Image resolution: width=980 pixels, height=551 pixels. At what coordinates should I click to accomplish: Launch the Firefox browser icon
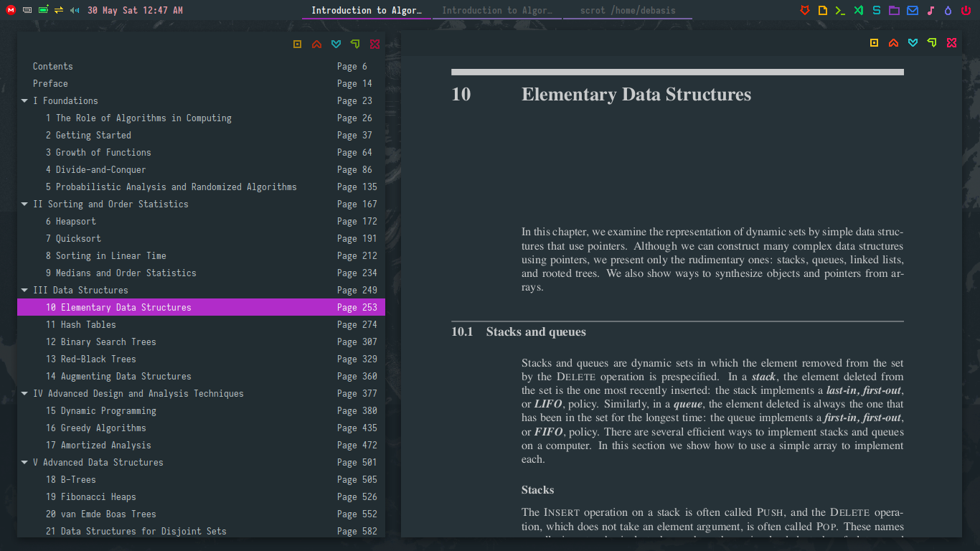click(x=805, y=11)
